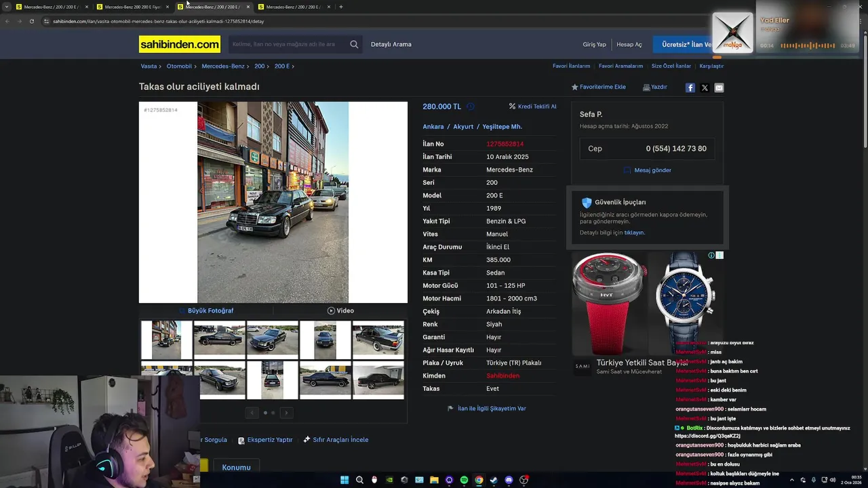
Task: Close the ad via AdChoices X icon
Action: point(719,256)
